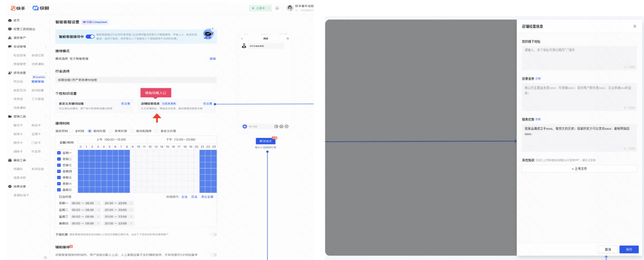Collapse sidebar using bottom menu icon
This screenshot has height=260, width=644.
coord(45,257)
